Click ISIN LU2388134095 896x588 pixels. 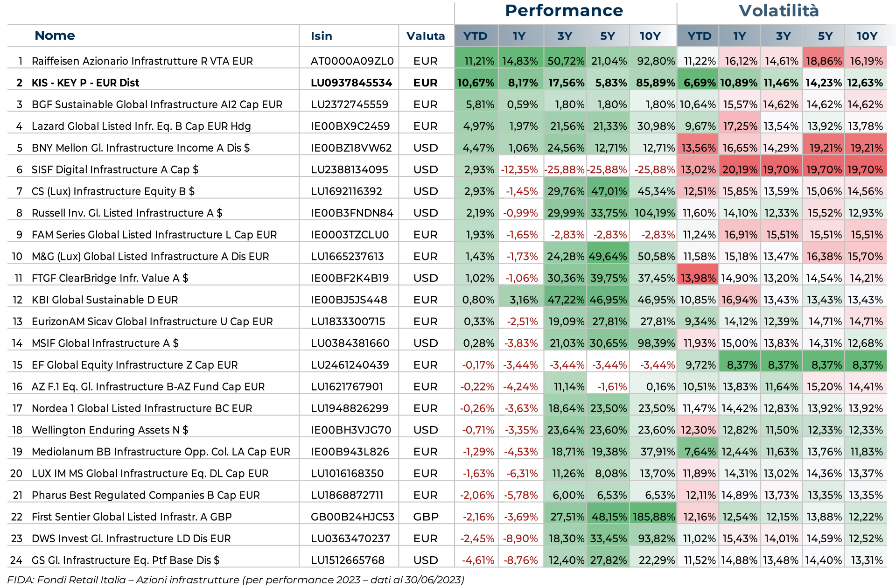click(x=350, y=169)
